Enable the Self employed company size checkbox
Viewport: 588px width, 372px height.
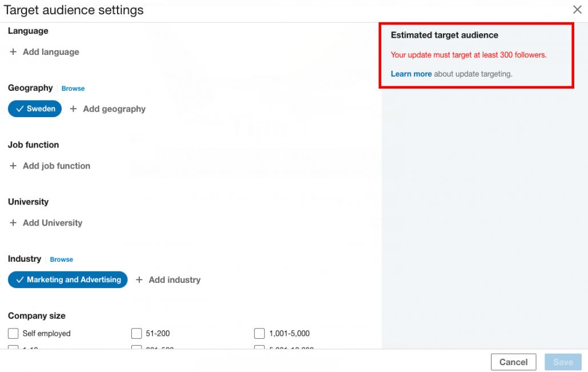(13, 333)
